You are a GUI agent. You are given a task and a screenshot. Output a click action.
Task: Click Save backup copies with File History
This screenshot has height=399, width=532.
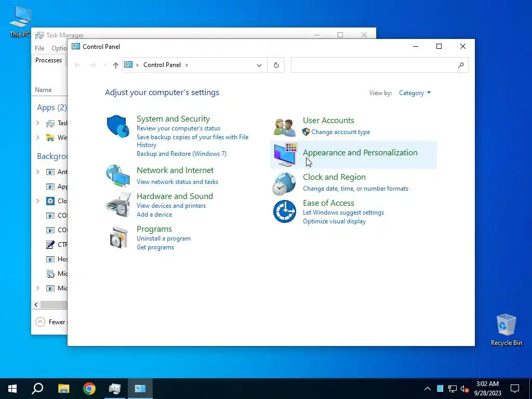(192, 141)
